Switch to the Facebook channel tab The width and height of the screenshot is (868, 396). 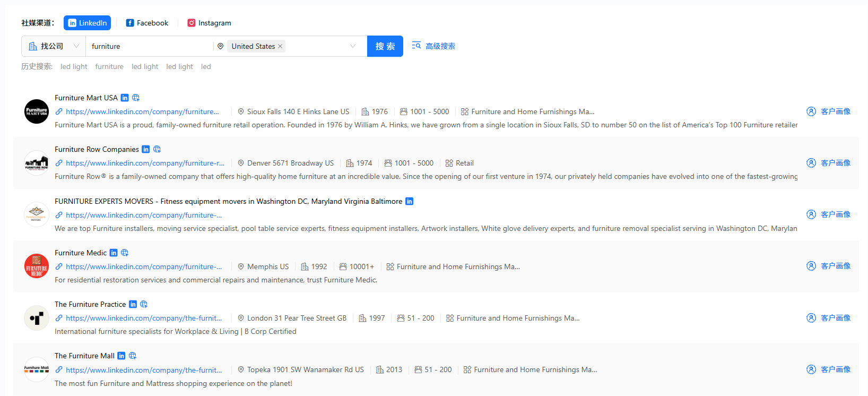[147, 23]
